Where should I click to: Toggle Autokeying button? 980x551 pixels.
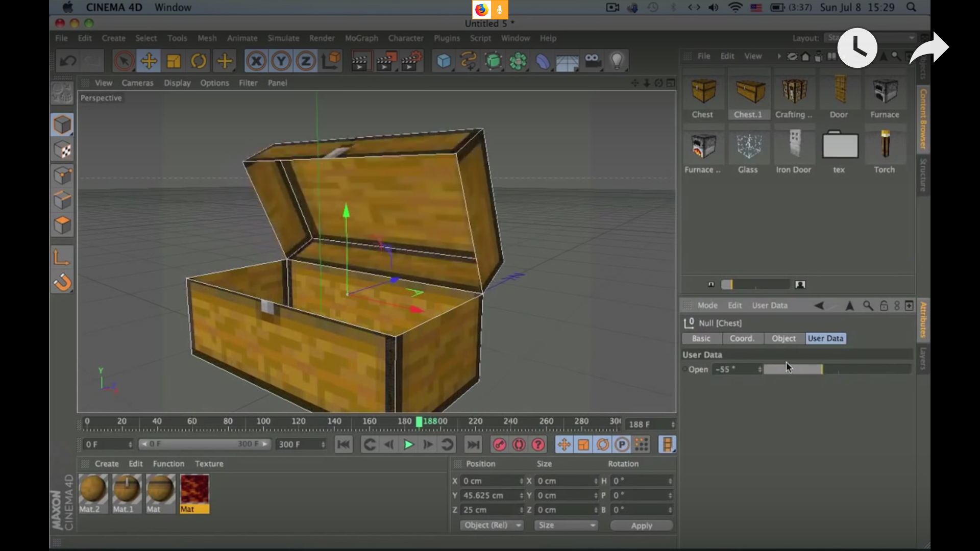click(x=519, y=445)
